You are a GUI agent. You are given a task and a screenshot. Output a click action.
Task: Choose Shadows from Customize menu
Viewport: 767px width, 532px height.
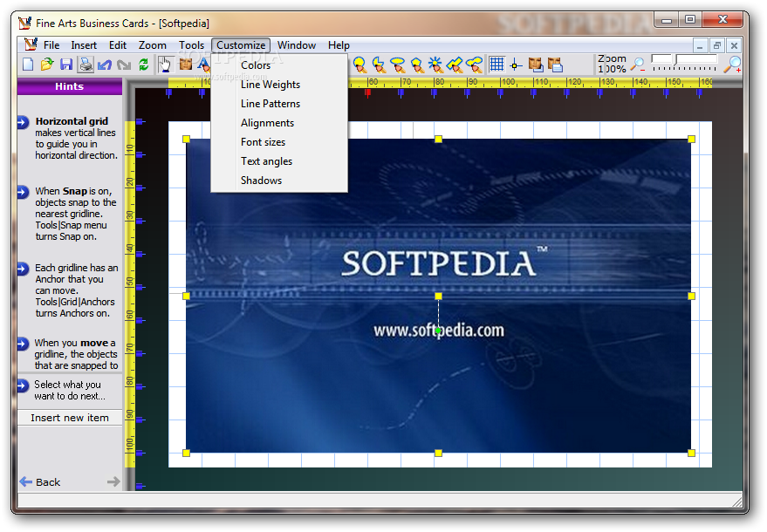279,180
